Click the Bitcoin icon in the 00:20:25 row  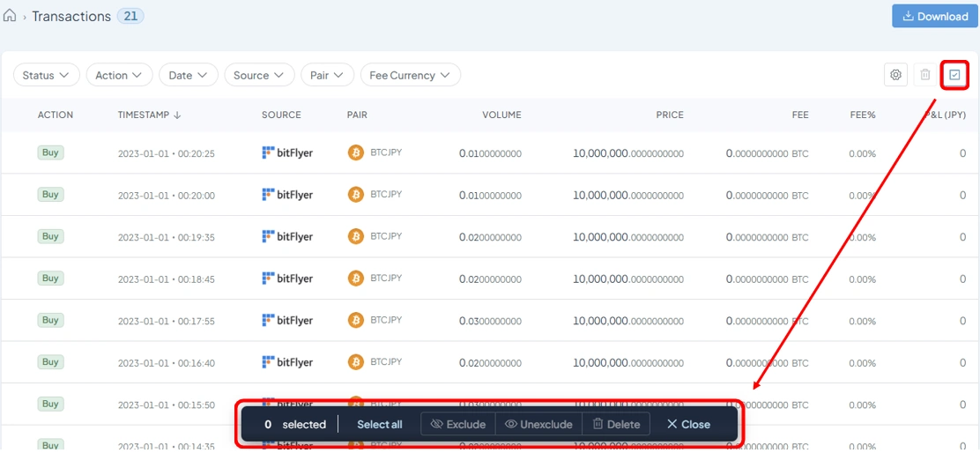[356, 152]
